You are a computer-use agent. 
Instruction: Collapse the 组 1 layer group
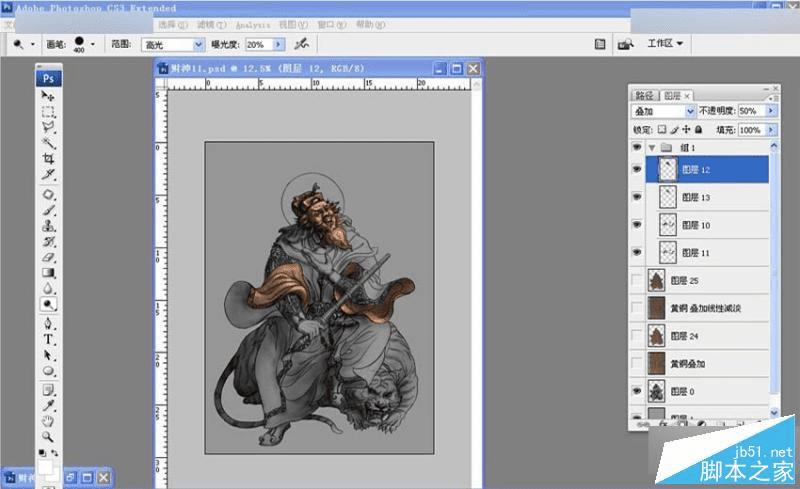652,147
